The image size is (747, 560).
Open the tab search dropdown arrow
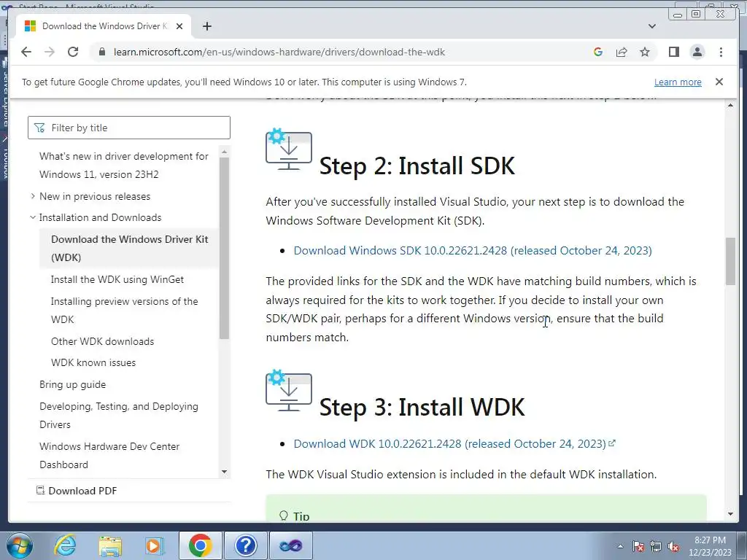[651, 26]
